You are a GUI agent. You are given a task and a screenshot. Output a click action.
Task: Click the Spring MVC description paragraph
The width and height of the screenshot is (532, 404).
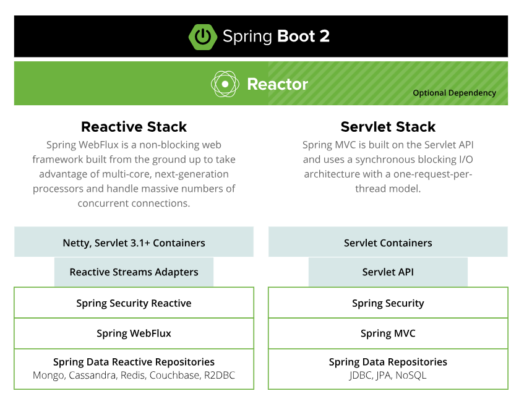(388, 166)
